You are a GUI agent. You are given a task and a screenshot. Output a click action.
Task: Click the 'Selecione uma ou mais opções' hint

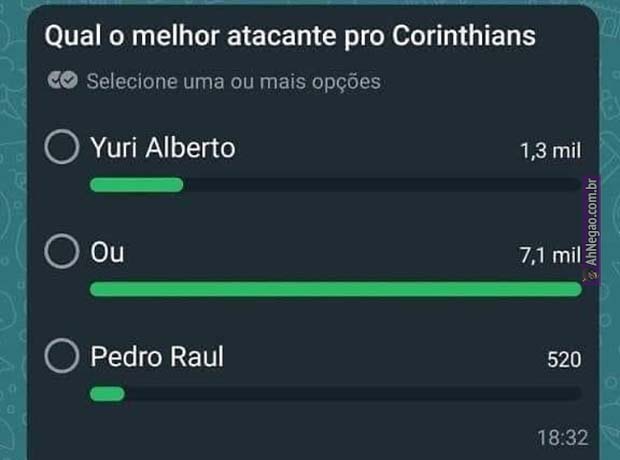pyautogui.click(x=233, y=82)
